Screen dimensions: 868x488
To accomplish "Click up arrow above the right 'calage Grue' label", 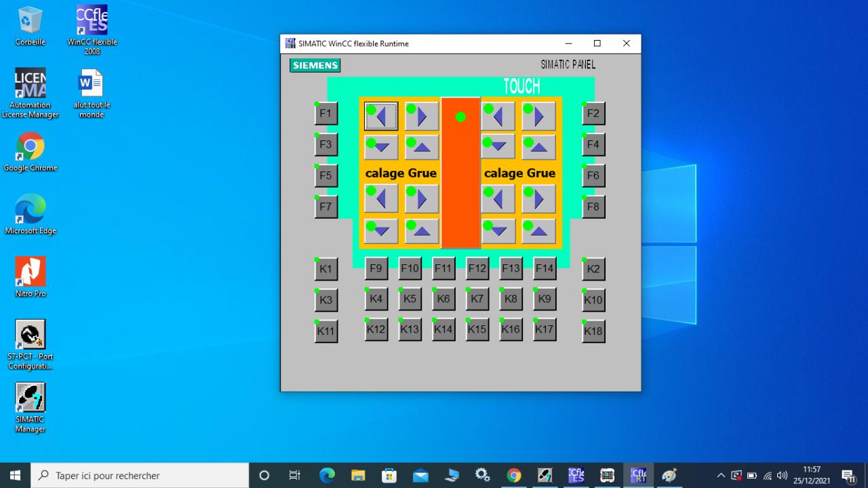I will point(538,147).
